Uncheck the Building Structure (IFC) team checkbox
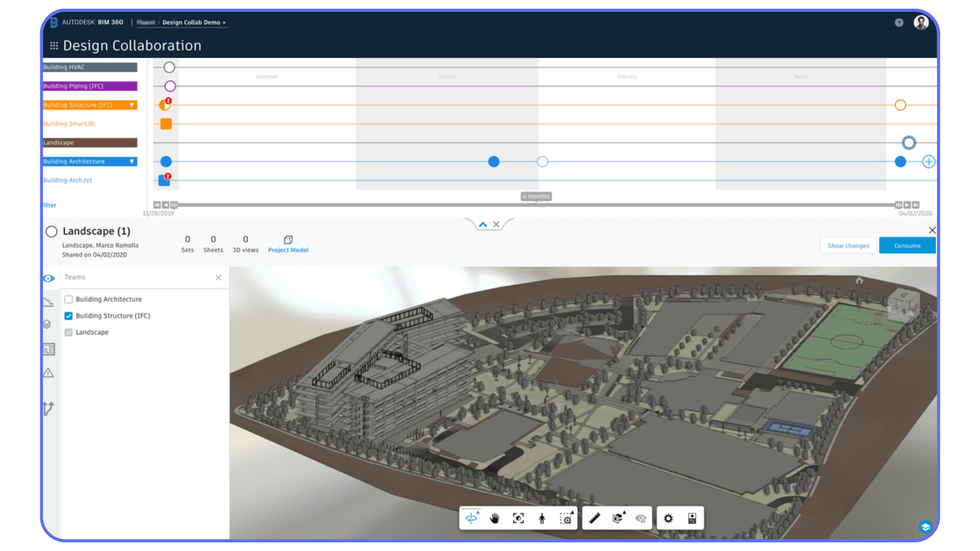 (x=68, y=315)
